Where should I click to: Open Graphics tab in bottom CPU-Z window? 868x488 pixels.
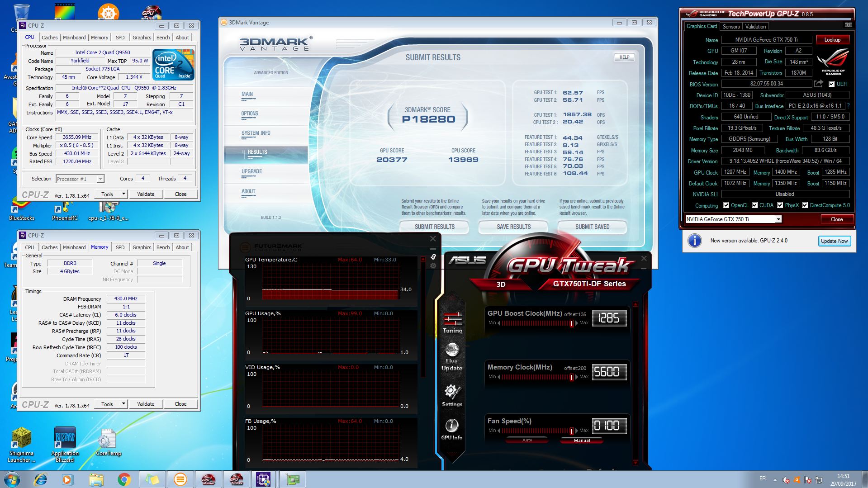(x=142, y=247)
